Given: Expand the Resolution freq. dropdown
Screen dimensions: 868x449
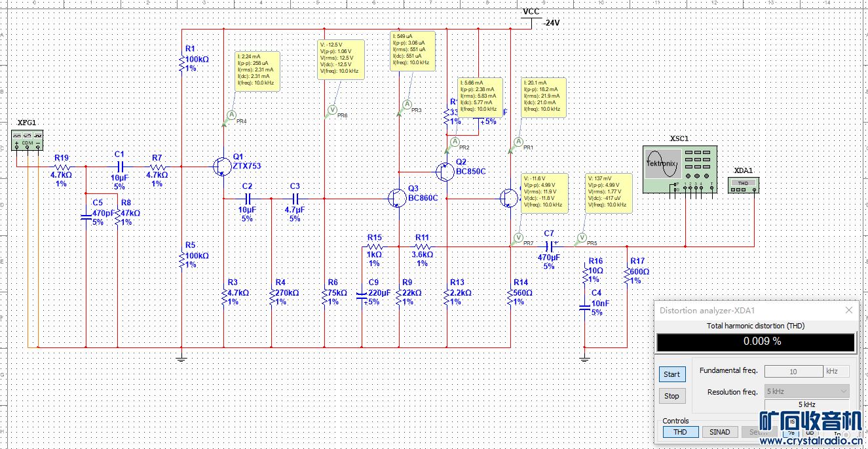Looking at the screenshot, I should (806, 391).
